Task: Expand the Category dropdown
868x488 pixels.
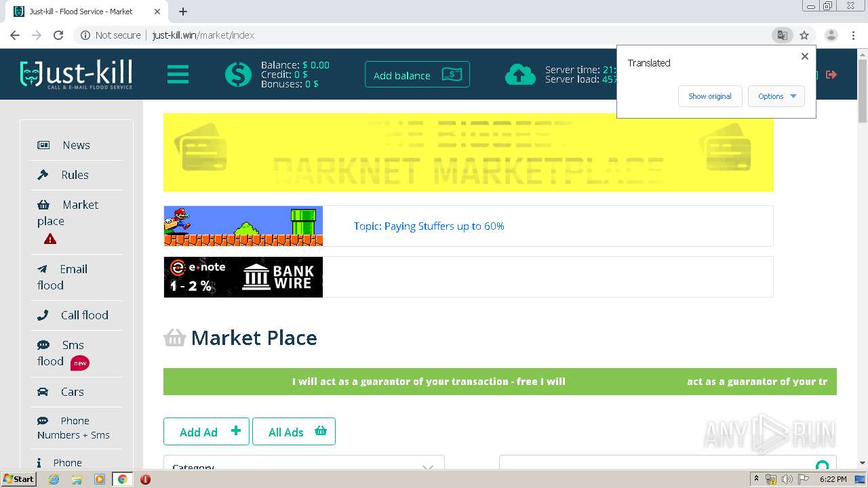Action: [304, 466]
